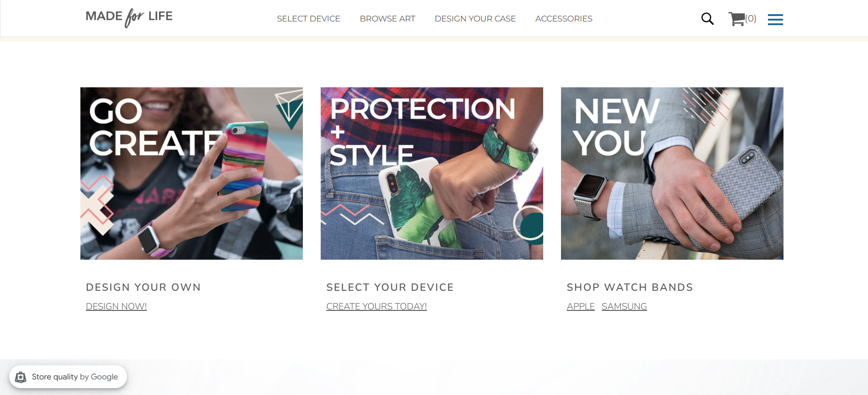This screenshot has width=868, height=395.
Task: Open the shopping cart icon
Action: tap(736, 19)
